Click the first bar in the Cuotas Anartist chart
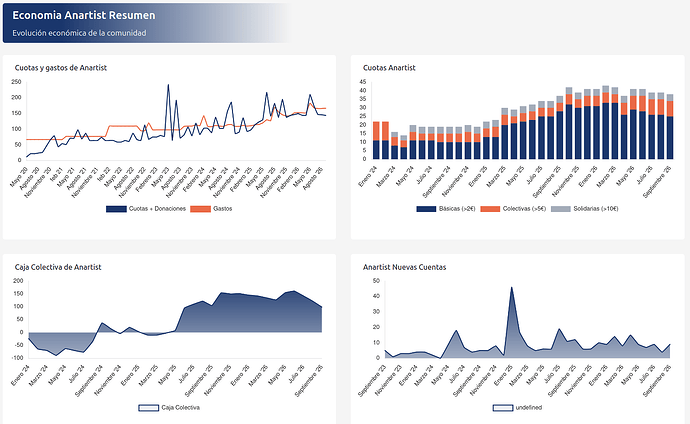690x424 pixels. point(376,140)
